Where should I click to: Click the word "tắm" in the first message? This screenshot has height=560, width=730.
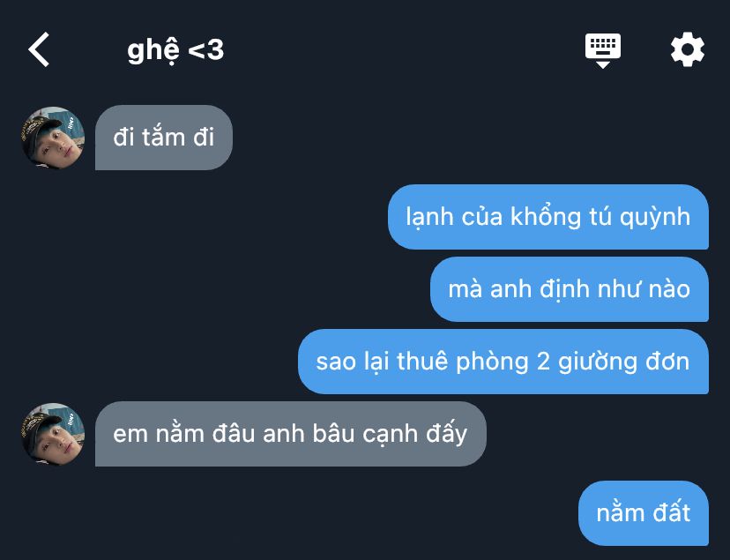(x=163, y=137)
